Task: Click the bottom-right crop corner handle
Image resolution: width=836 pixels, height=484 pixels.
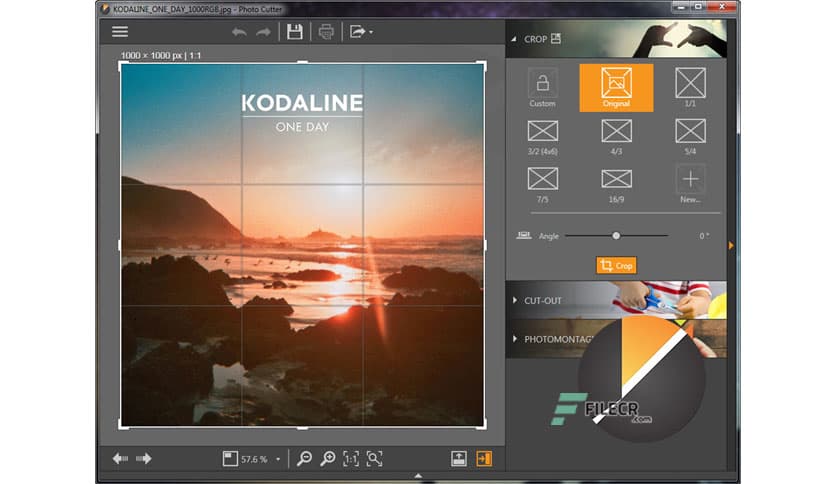Action: point(483,426)
